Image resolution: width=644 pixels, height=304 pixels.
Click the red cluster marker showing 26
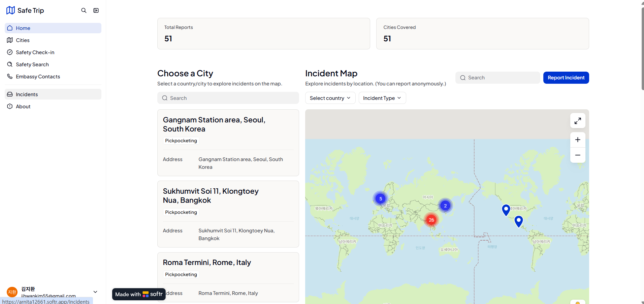(431, 220)
